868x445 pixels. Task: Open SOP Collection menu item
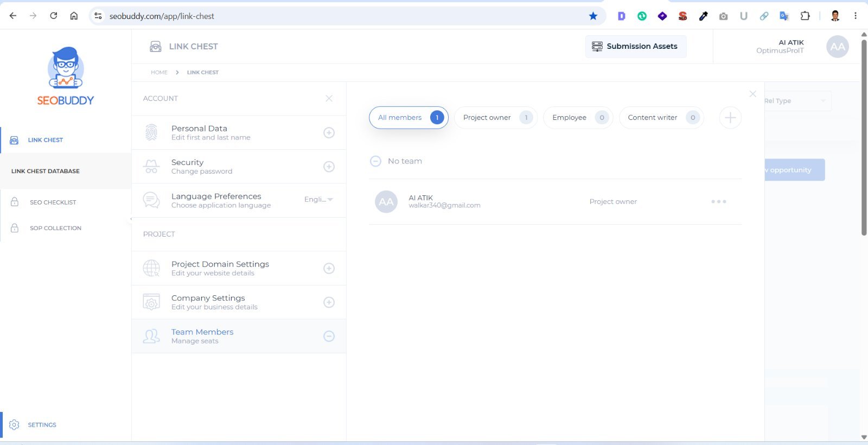56,228
